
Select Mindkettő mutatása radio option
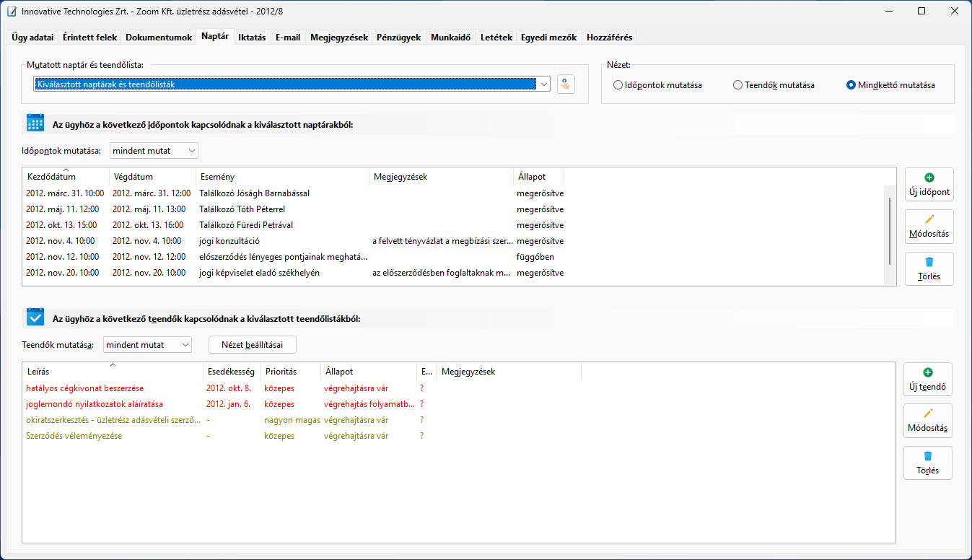(x=851, y=85)
